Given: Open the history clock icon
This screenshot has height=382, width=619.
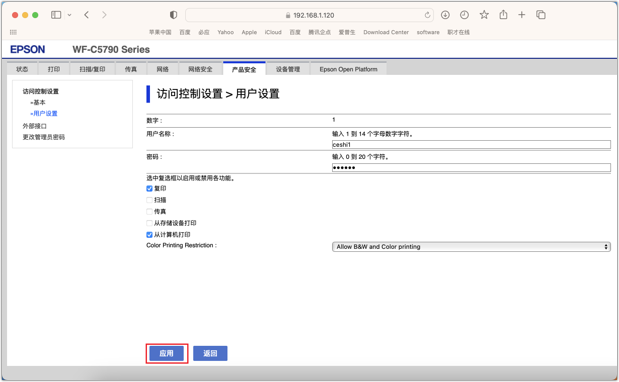Looking at the screenshot, I should pos(464,15).
